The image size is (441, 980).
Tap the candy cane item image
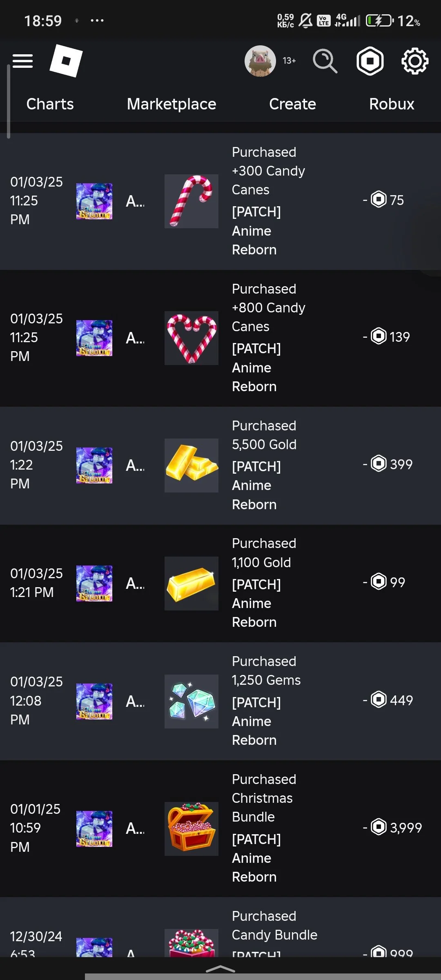click(191, 201)
